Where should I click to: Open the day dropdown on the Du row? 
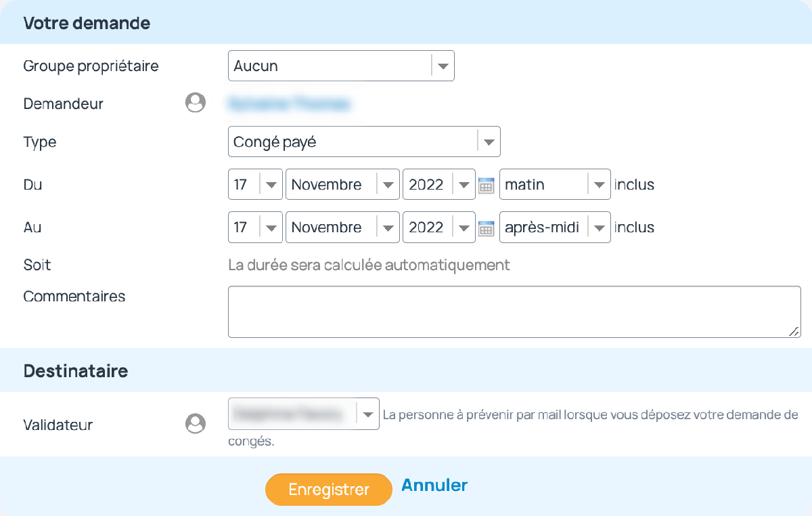pyautogui.click(x=271, y=184)
